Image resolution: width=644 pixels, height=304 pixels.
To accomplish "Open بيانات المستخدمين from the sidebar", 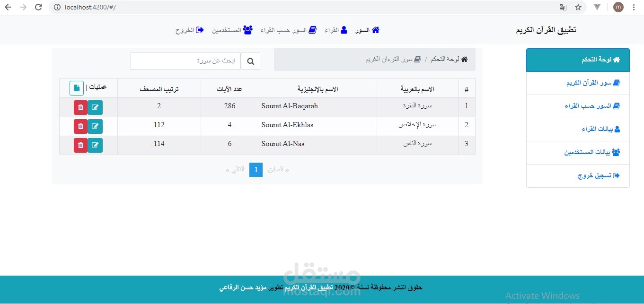I will pyautogui.click(x=577, y=152).
